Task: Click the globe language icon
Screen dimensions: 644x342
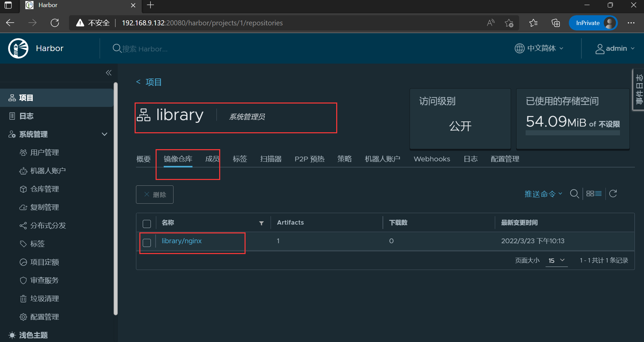Action: 520,48
